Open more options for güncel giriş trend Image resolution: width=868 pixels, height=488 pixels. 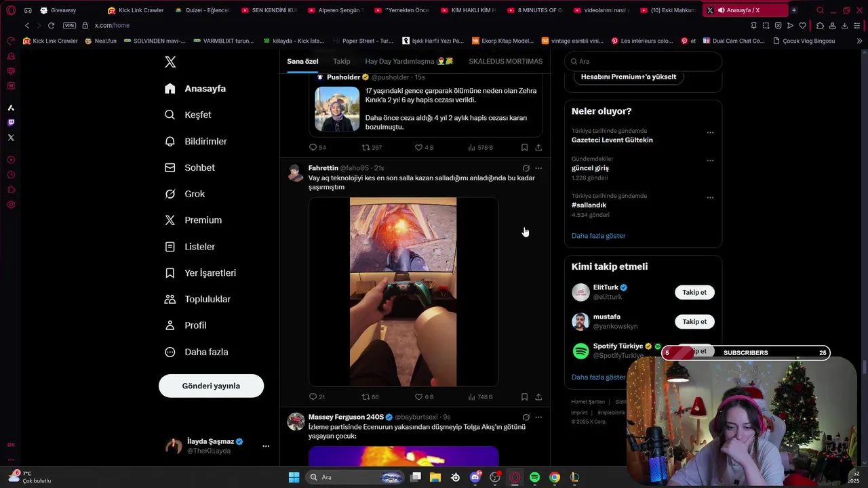710,161
